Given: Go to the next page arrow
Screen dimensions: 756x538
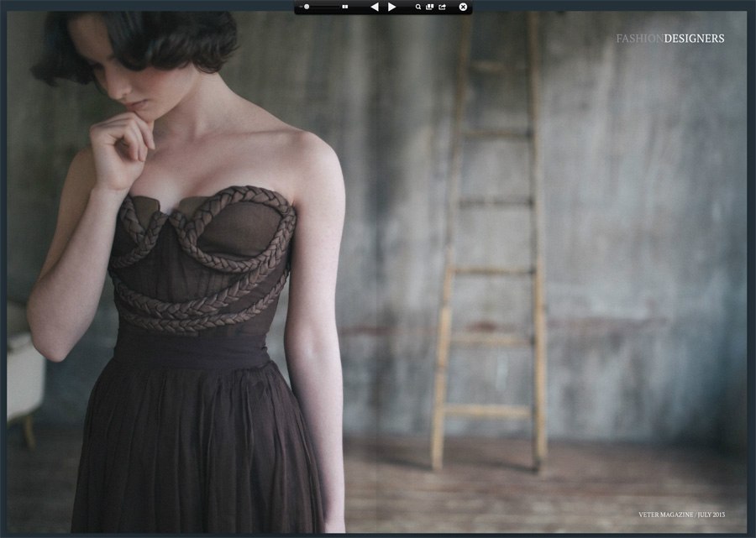Looking at the screenshot, I should pos(392,7).
